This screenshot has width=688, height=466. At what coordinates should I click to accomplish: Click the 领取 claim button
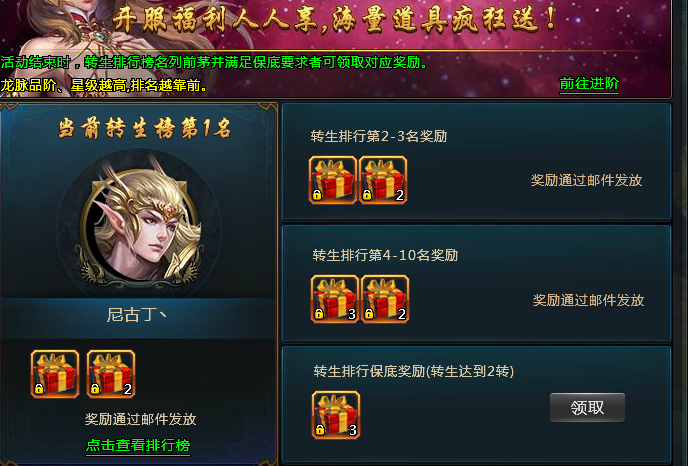coord(587,408)
